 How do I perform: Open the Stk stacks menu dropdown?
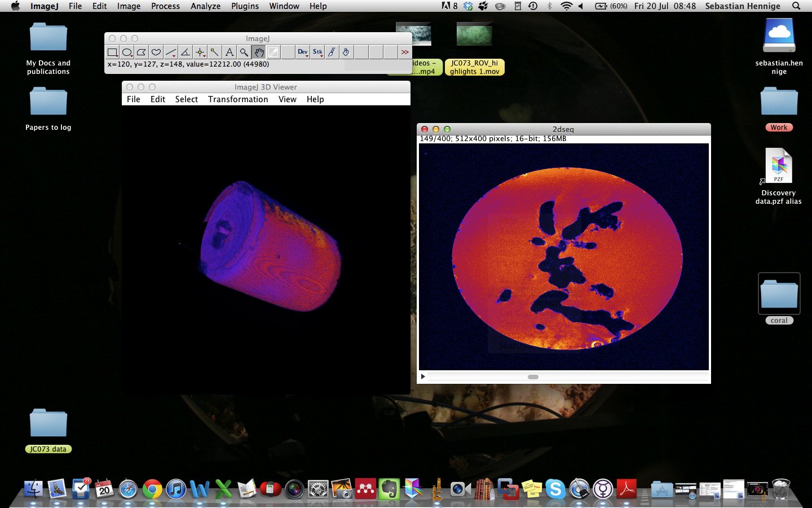tap(317, 52)
